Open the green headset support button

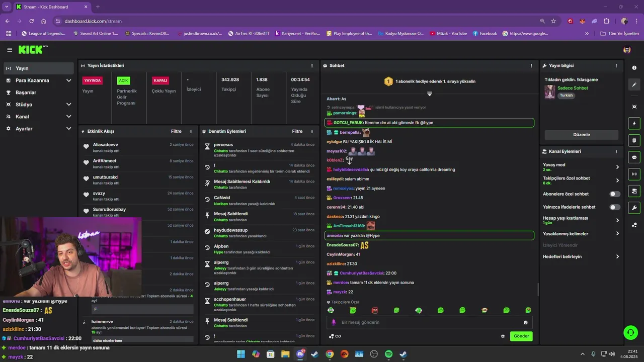coord(630,332)
